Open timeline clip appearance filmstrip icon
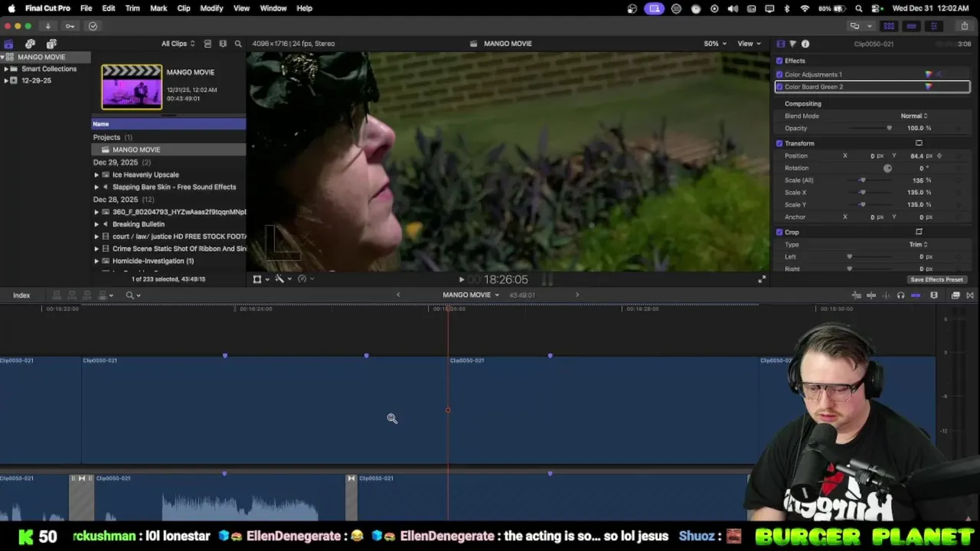Screen dimensions: 980x551 tap(934, 295)
